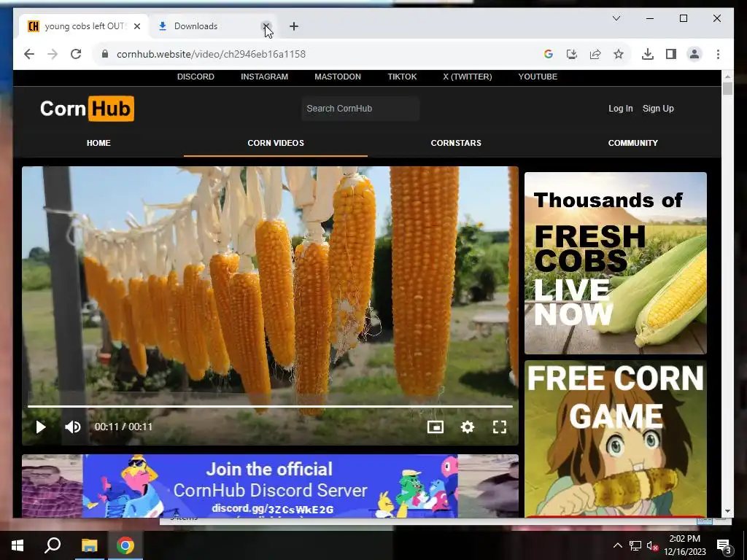Open the Chrome profile avatar
The height and width of the screenshot is (560, 747).
pyautogui.click(x=694, y=54)
